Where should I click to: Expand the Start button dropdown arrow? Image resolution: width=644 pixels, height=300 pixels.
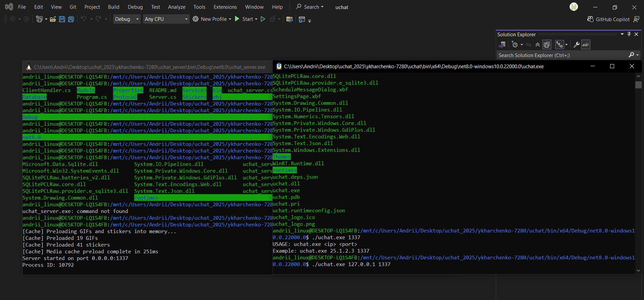(x=256, y=19)
